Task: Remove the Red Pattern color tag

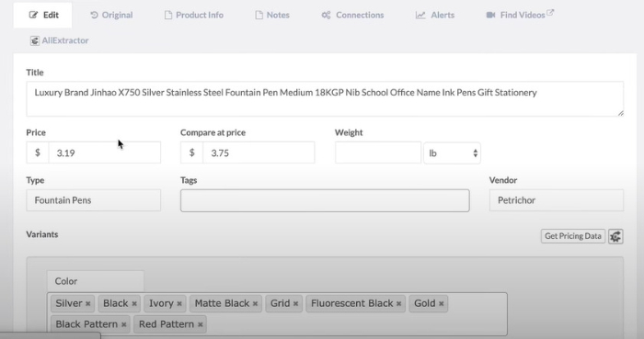Action: (201, 324)
